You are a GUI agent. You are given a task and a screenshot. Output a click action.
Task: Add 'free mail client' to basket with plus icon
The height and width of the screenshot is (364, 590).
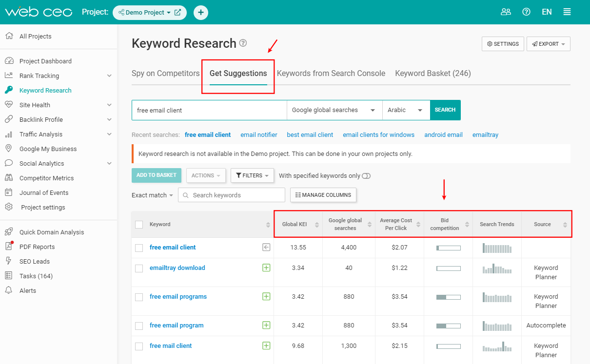point(266,345)
